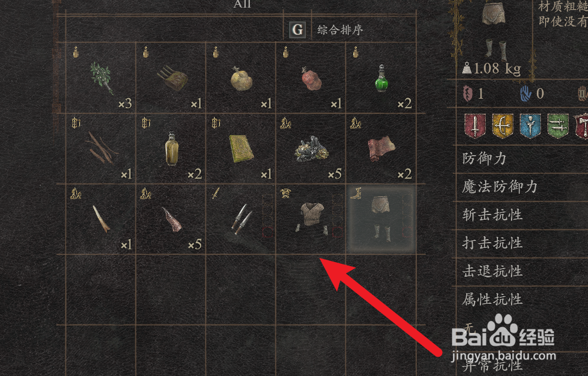Pick the yellow oil bottle item
The width and height of the screenshot is (588, 376).
pos(171,149)
